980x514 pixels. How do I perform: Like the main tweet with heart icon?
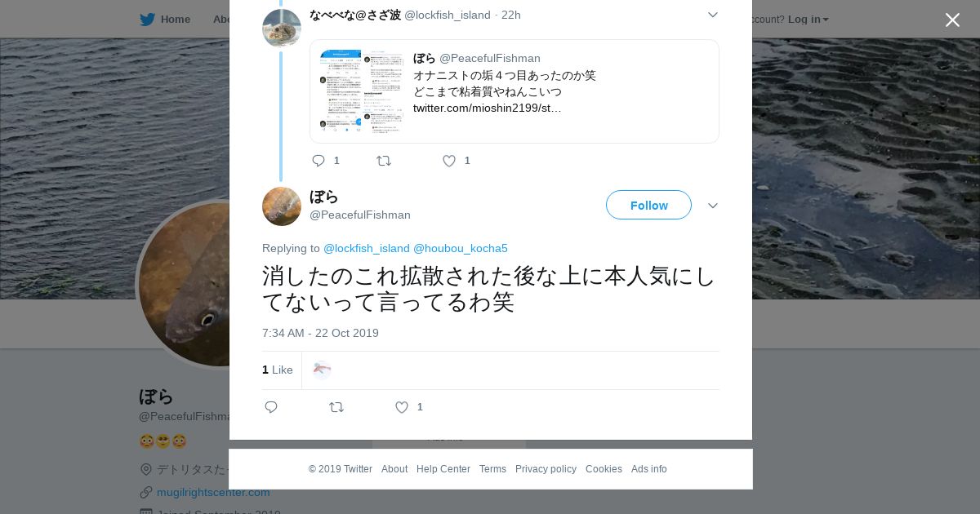(402, 407)
